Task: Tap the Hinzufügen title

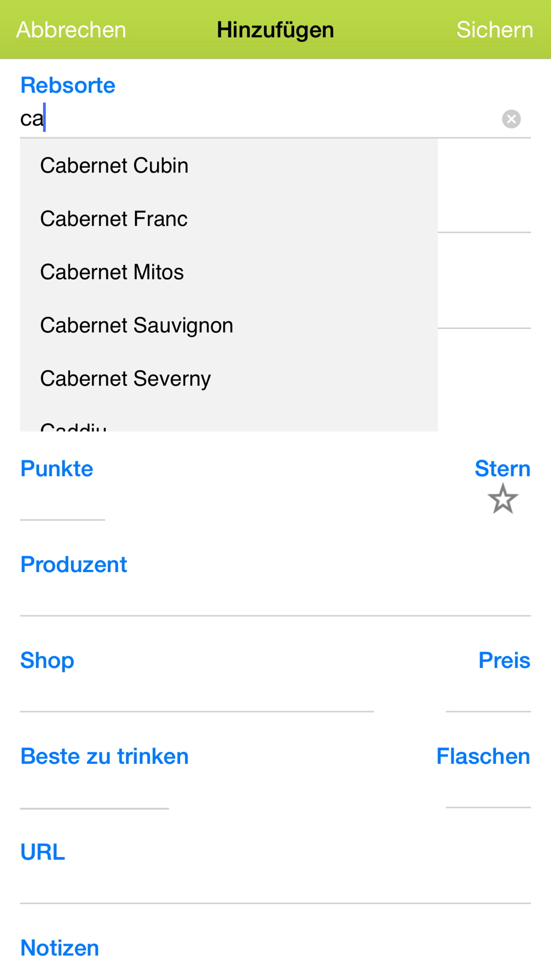Action: tap(275, 30)
